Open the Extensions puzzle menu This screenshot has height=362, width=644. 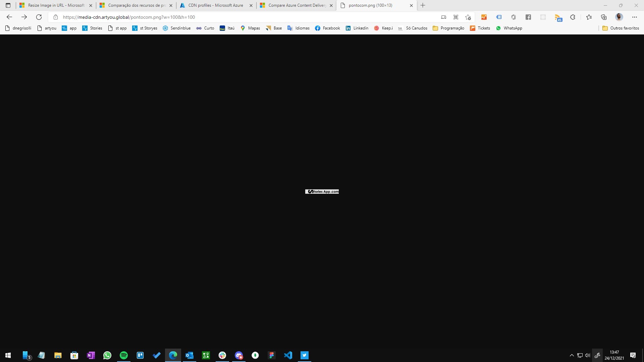click(573, 17)
